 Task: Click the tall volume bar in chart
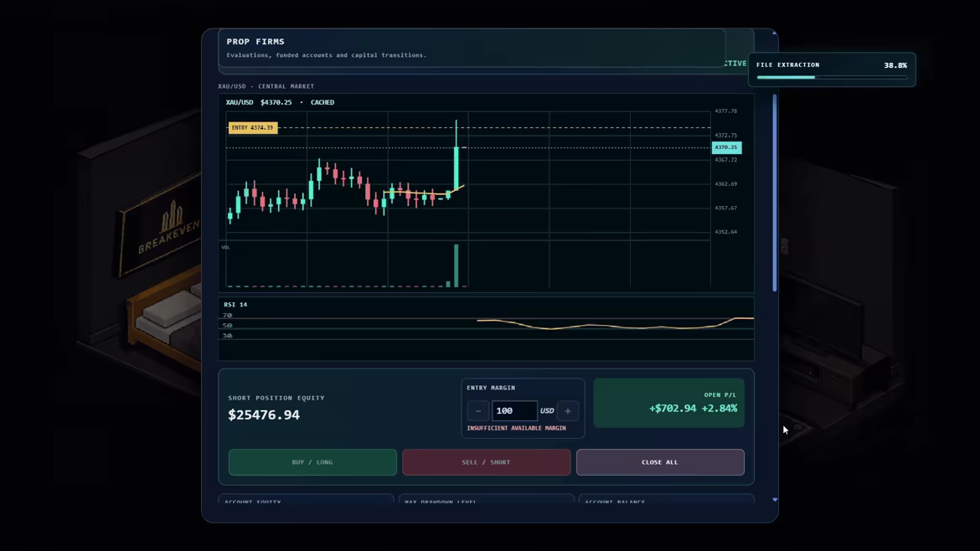click(456, 265)
